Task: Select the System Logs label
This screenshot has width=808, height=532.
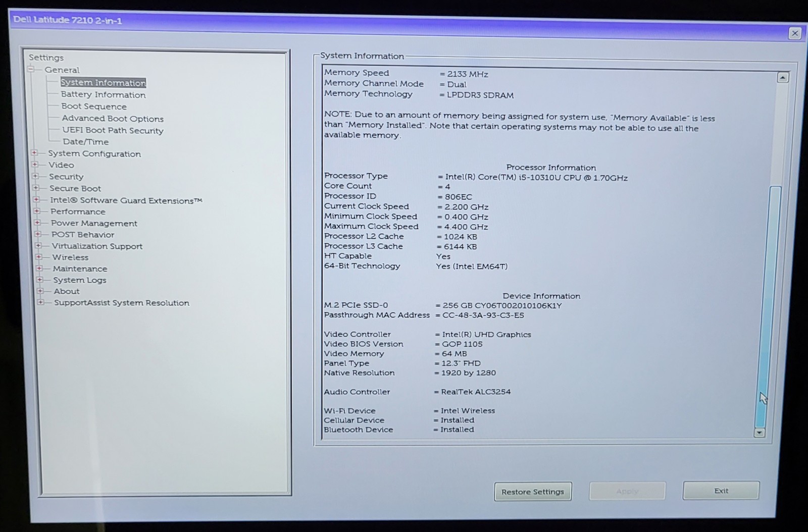Action: pyautogui.click(x=80, y=280)
